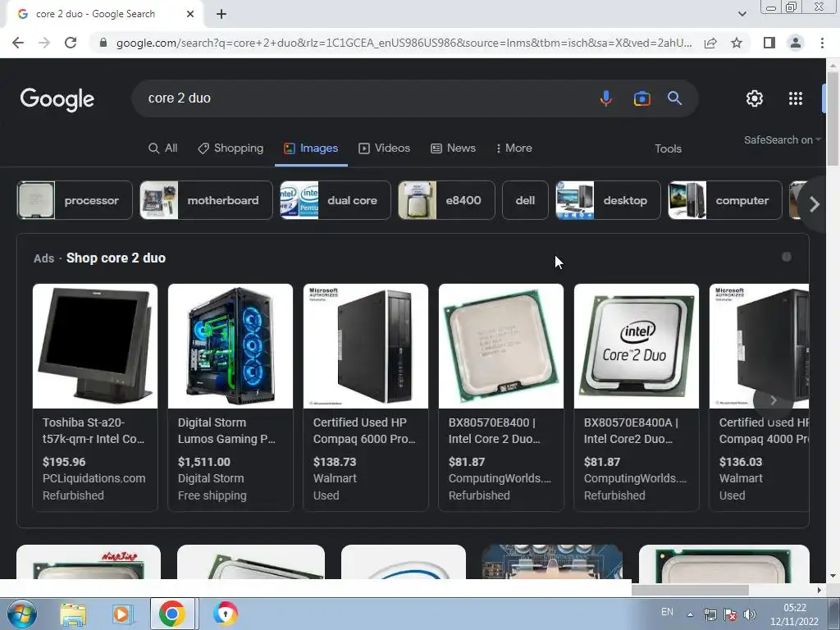840x630 pixels.
Task: Open the Tools filter button
Action: pos(668,149)
